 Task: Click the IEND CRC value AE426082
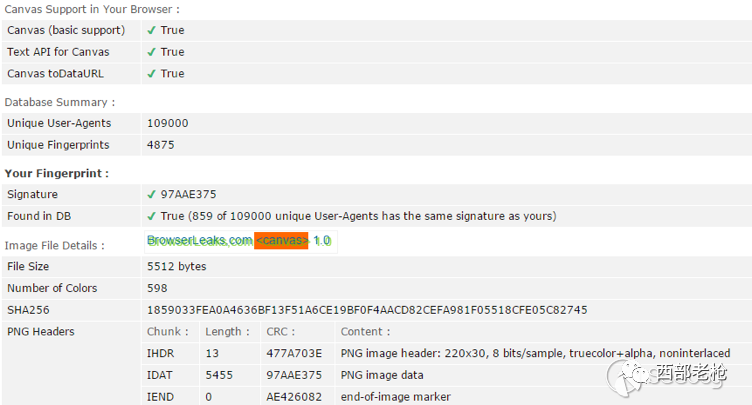coord(294,397)
